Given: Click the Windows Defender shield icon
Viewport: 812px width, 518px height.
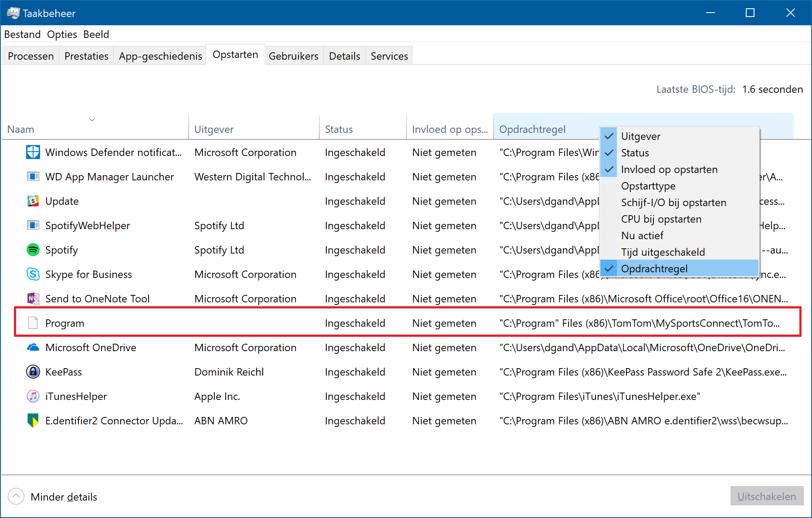Looking at the screenshot, I should tap(33, 152).
